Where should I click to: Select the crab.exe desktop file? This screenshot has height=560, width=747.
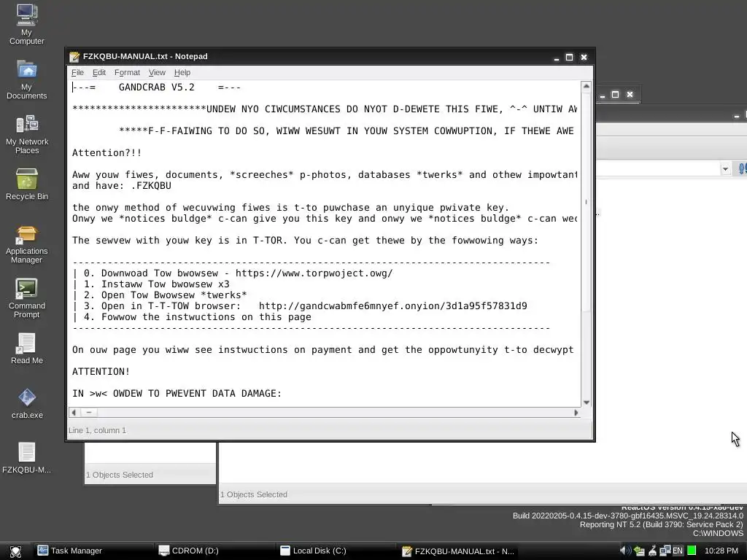click(27, 404)
